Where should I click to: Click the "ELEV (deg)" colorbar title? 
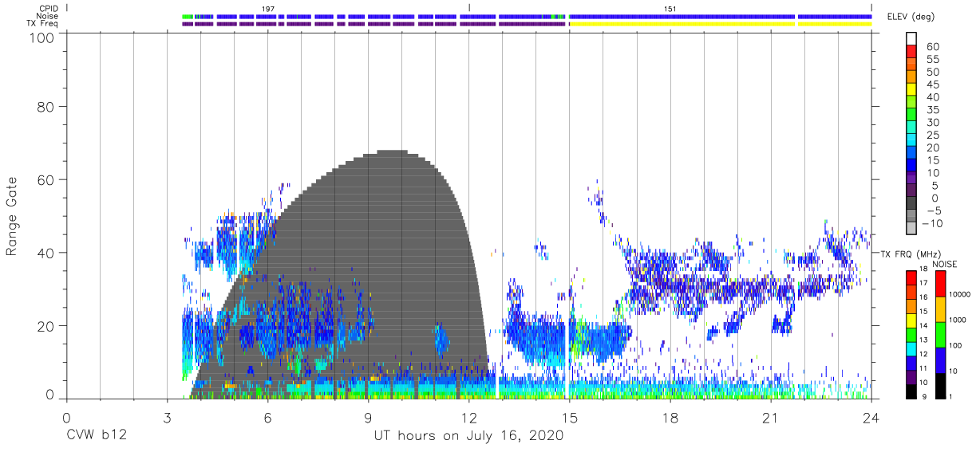(911, 17)
